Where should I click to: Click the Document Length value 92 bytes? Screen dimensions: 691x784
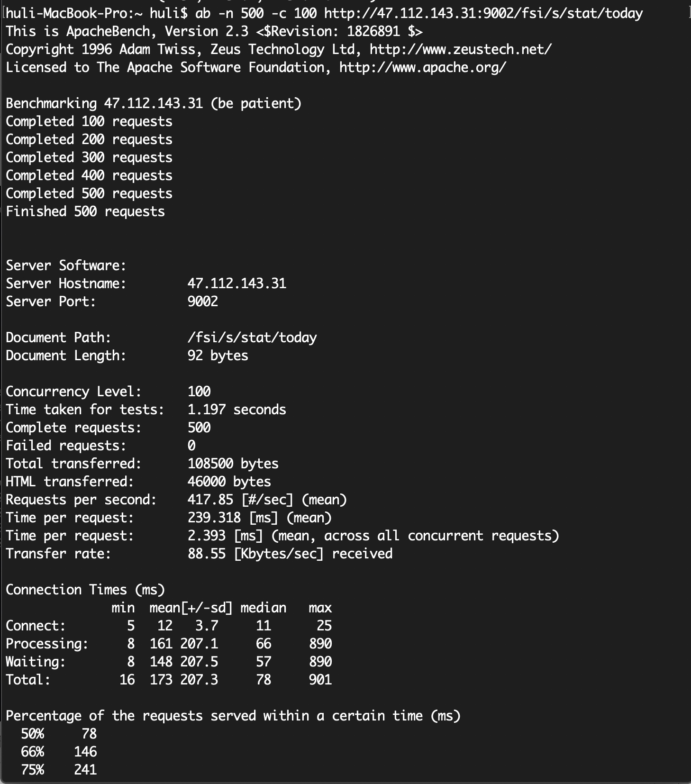click(x=218, y=356)
